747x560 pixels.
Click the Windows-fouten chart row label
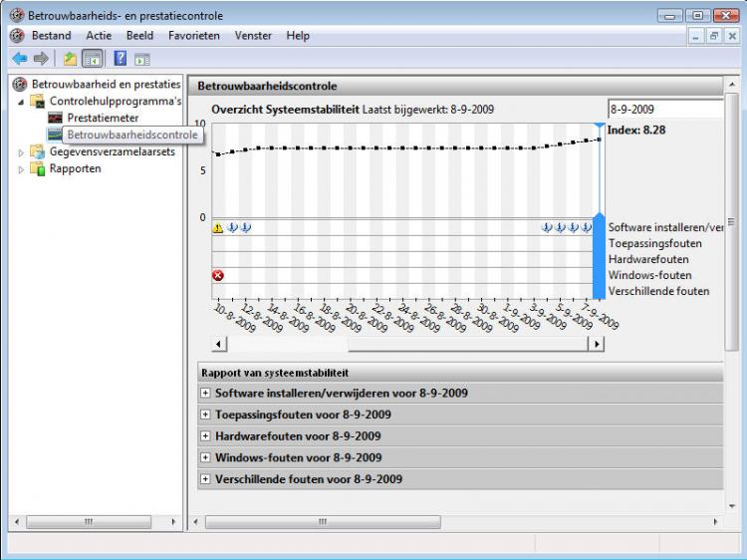(x=649, y=275)
